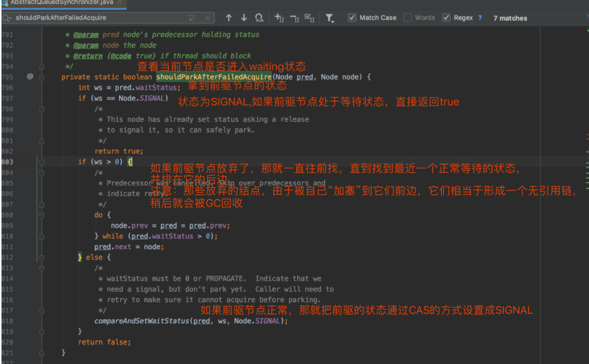The height and width of the screenshot is (364, 589).
Task: Collapse the else block at line 812
Action: point(42,257)
